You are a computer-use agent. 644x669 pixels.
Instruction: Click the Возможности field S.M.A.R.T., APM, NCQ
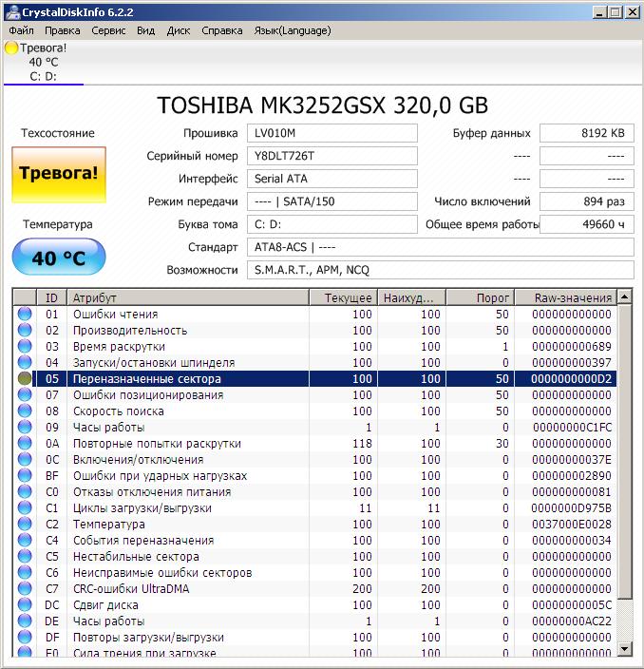tap(441, 270)
